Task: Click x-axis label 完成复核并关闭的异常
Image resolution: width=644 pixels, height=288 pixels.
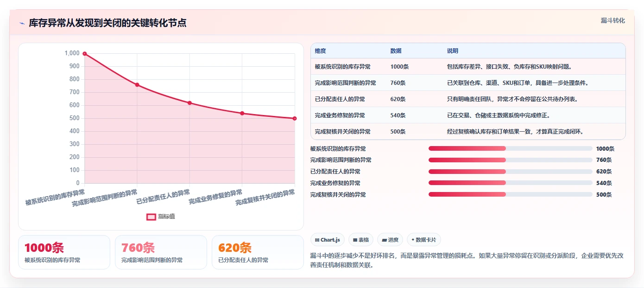Action: (x=265, y=198)
